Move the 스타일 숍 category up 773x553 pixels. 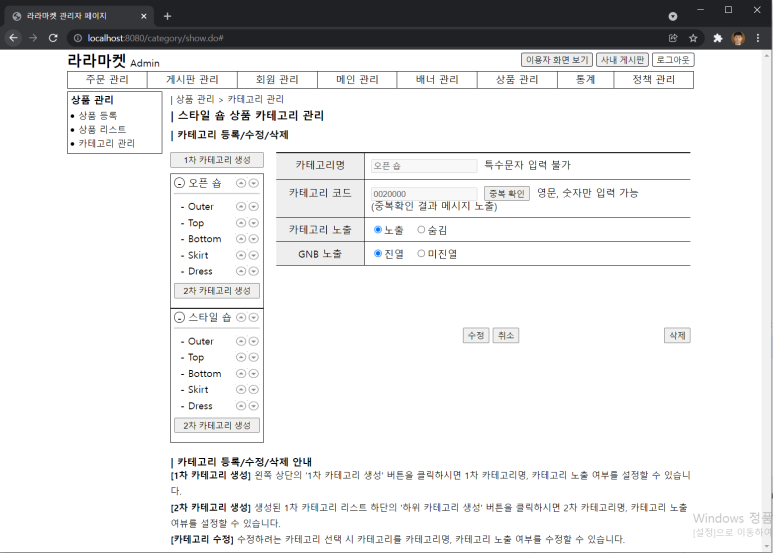click(241, 317)
